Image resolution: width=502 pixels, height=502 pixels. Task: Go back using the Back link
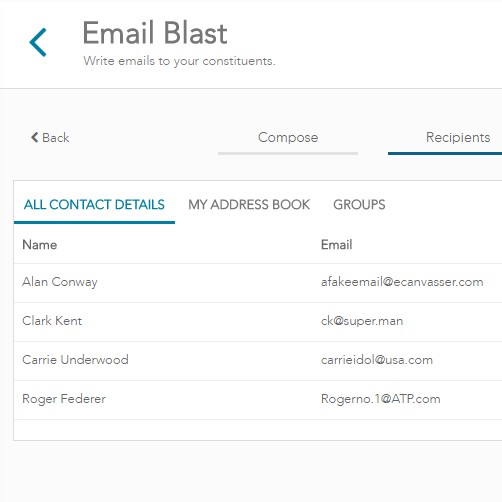[50, 137]
